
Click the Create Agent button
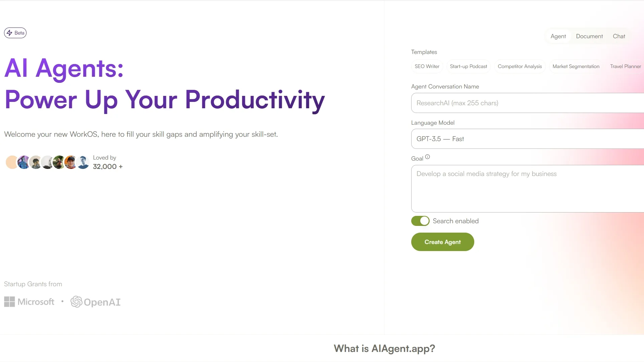(442, 242)
